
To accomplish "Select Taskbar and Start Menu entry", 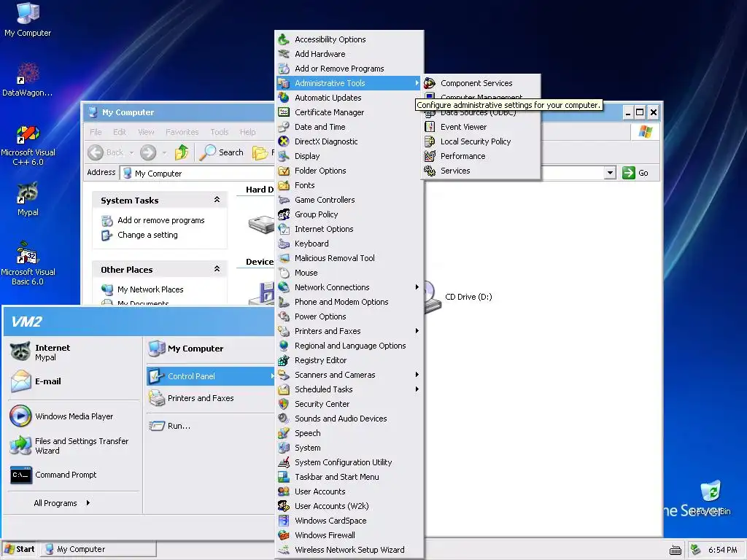I will tap(349, 477).
